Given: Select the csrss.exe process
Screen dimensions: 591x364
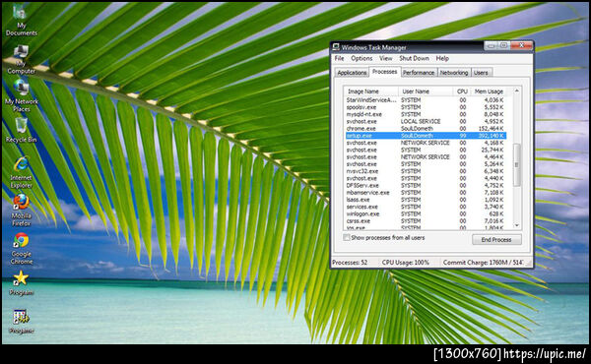Looking at the screenshot, I should tap(426, 221).
